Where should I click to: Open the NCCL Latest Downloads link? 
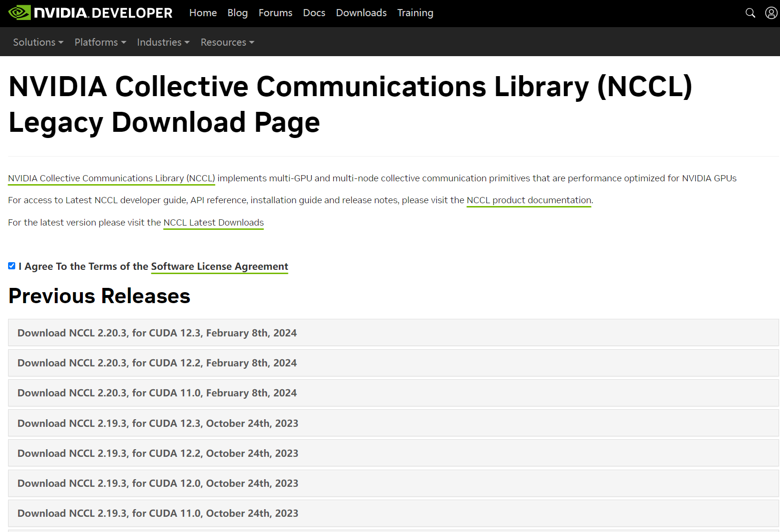click(x=214, y=223)
